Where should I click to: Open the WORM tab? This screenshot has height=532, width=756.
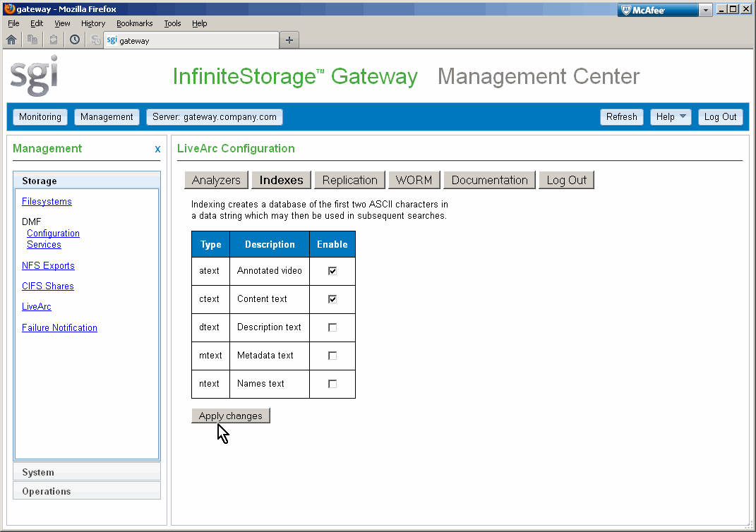(x=414, y=180)
